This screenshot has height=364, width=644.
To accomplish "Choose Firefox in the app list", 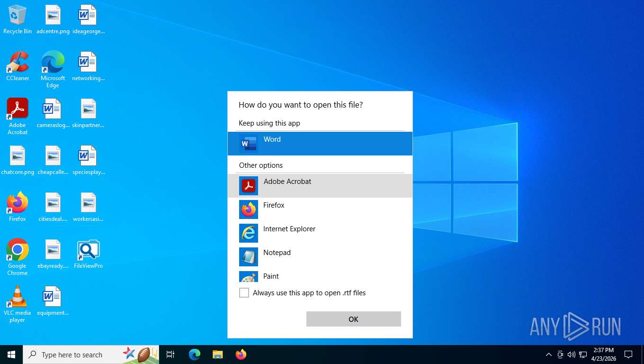I will 320,209.
